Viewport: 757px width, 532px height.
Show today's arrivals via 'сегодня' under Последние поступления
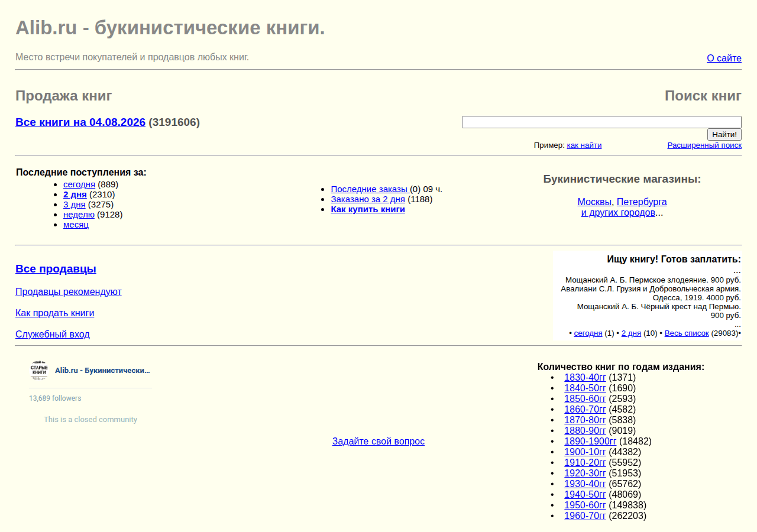pos(79,184)
